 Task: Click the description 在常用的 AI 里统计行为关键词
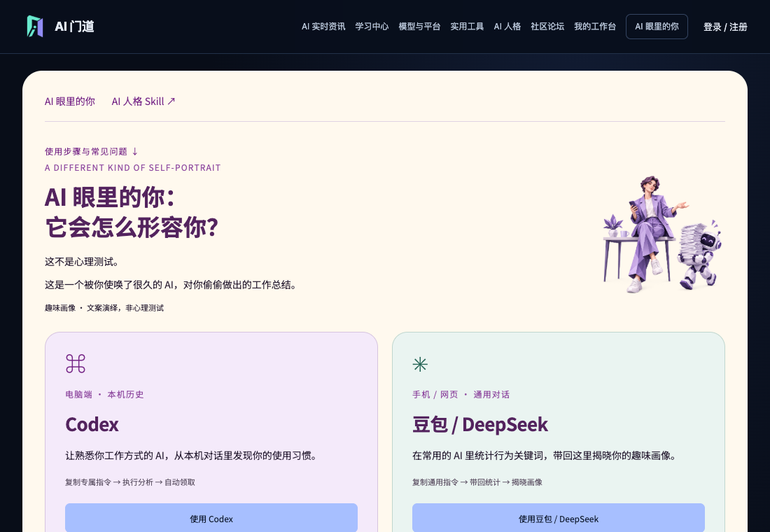click(x=544, y=456)
